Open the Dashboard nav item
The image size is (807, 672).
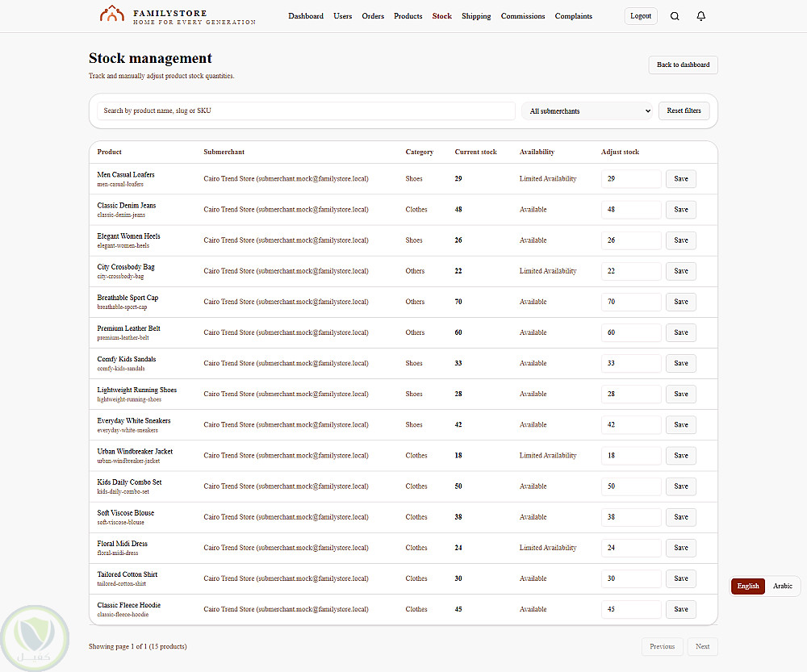[x=306, y=16]
